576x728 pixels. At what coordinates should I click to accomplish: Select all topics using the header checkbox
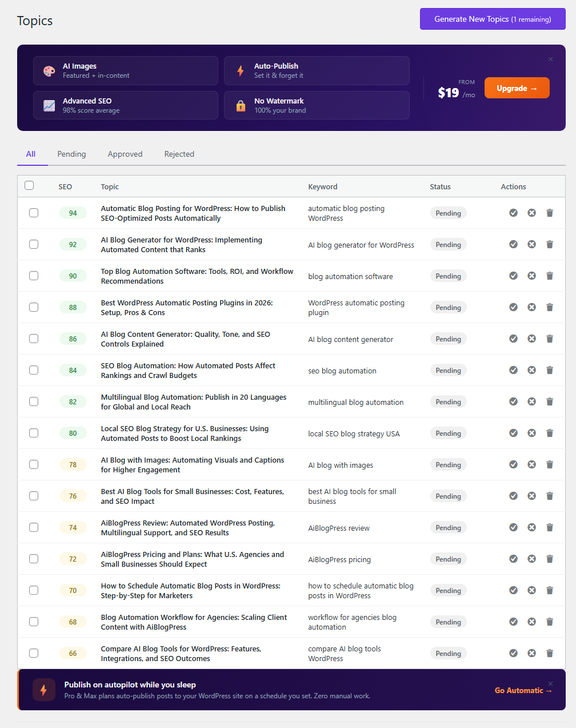(x=29, y=185)
